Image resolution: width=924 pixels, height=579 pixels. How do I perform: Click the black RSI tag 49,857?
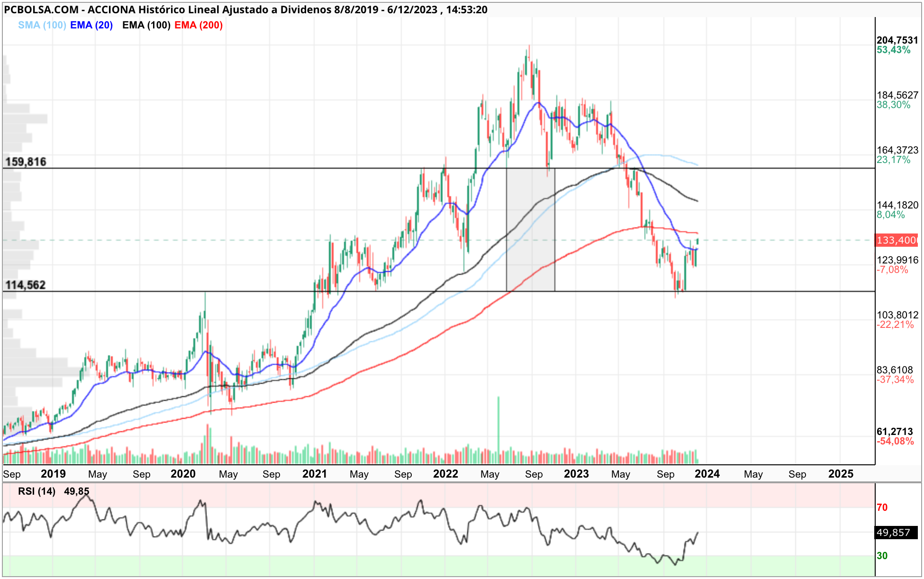click(x=896, y=533)
